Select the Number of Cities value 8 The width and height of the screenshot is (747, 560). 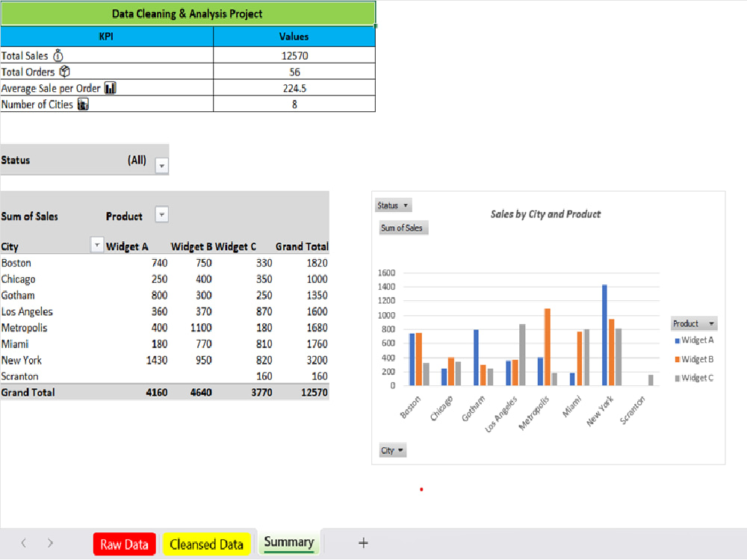click(294, 105)
